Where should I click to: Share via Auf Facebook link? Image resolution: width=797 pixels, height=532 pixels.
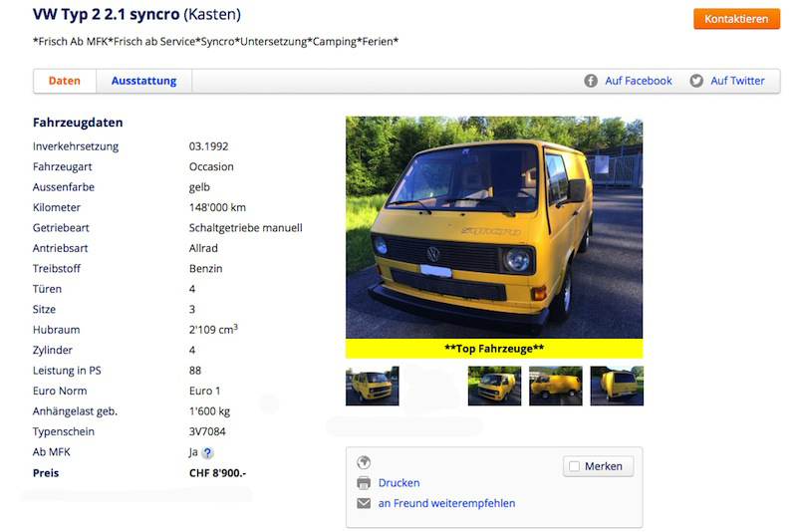click(639, 81)
